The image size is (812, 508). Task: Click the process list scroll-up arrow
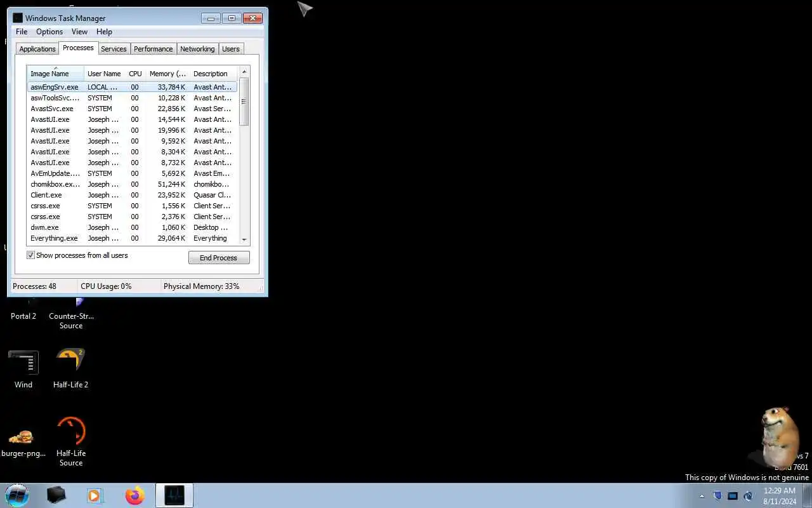pos(244,71)
